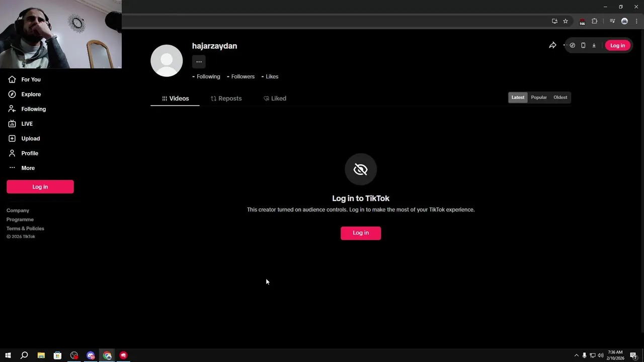Click the top-right Log in button

[617, 45]
